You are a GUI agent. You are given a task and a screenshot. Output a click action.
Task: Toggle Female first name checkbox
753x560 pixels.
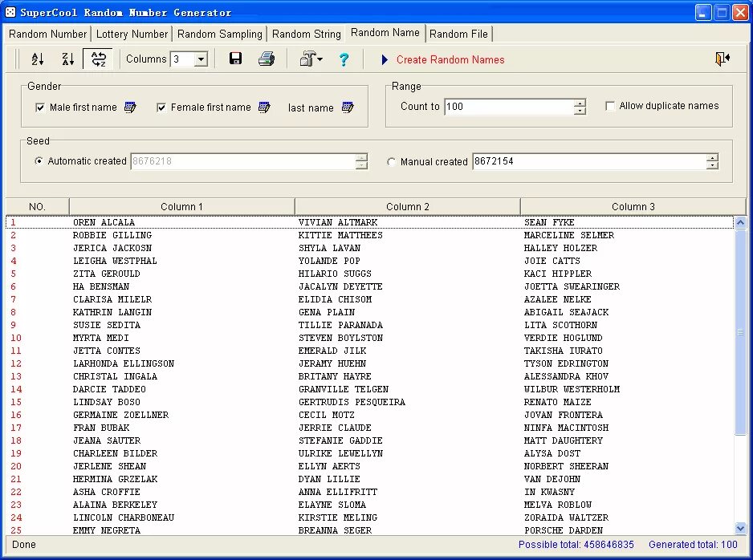point(161,108)
